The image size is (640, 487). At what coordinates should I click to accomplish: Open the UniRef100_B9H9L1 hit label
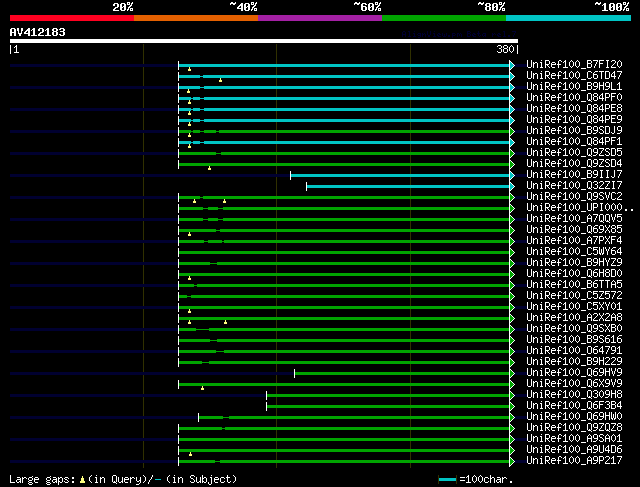[574, 87]
